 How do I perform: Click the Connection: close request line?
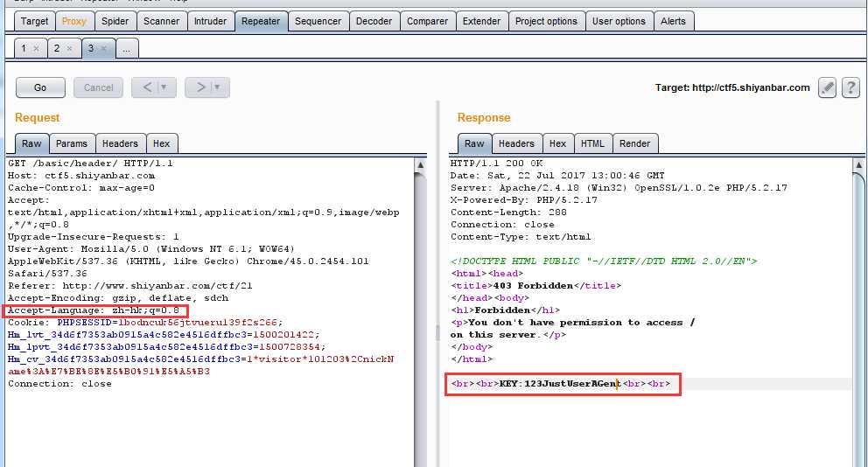click(59, 383)
